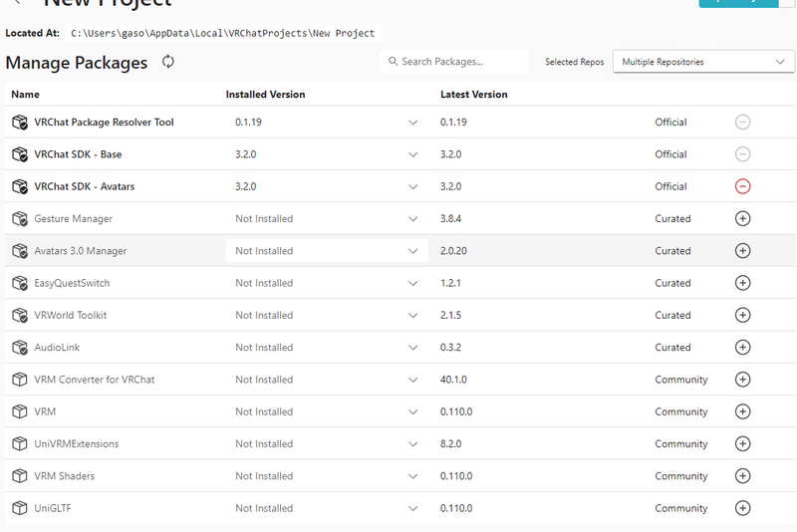Click Community label in UniGLTF row
The image size is (797, 532).
681,508
